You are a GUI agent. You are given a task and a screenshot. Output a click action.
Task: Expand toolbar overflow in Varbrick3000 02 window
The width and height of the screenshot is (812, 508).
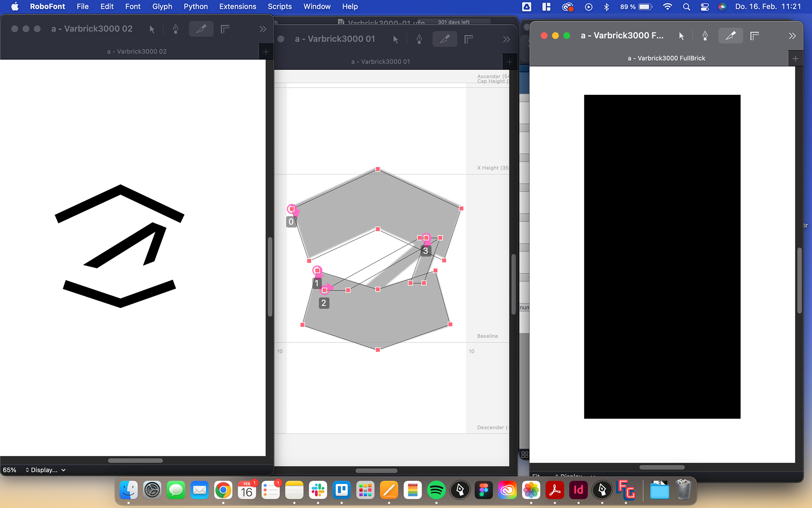[x=263, y=29]
